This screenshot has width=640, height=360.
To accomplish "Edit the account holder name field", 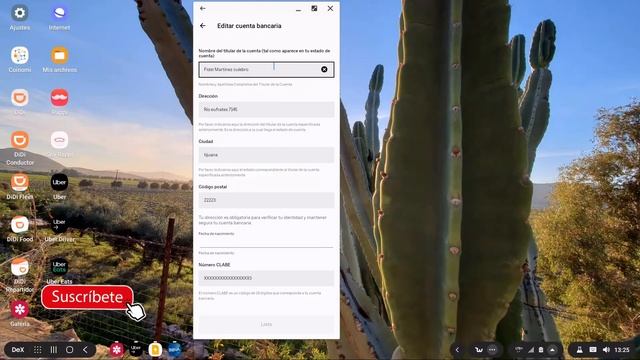I will click(x=266, y=69).
